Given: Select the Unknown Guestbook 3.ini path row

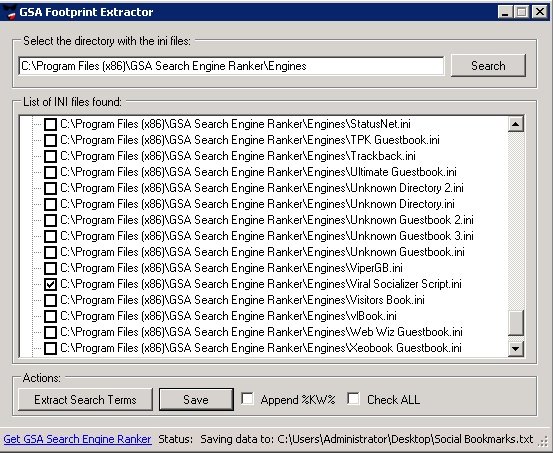Looking at the screenshot, I should (267, 236).
